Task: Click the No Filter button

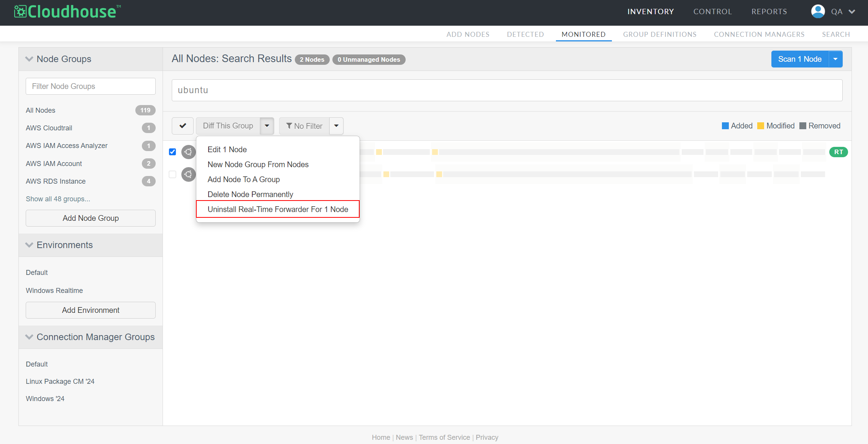Action: pyautogui.click(x=304, y=126)
